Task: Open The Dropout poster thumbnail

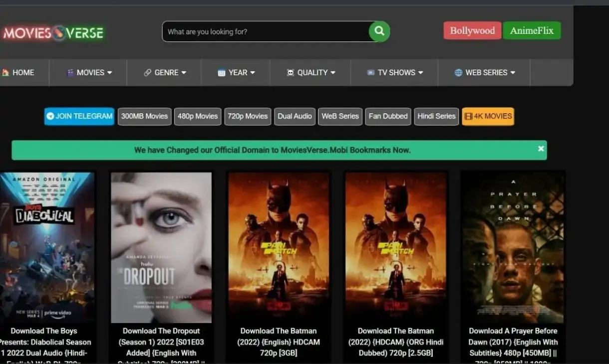Action: [161, 247]
